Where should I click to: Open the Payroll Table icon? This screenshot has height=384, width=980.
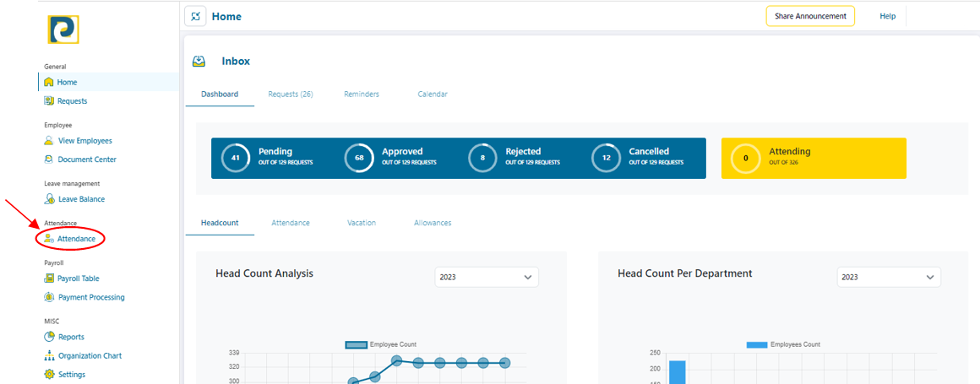tap(49, 279)
